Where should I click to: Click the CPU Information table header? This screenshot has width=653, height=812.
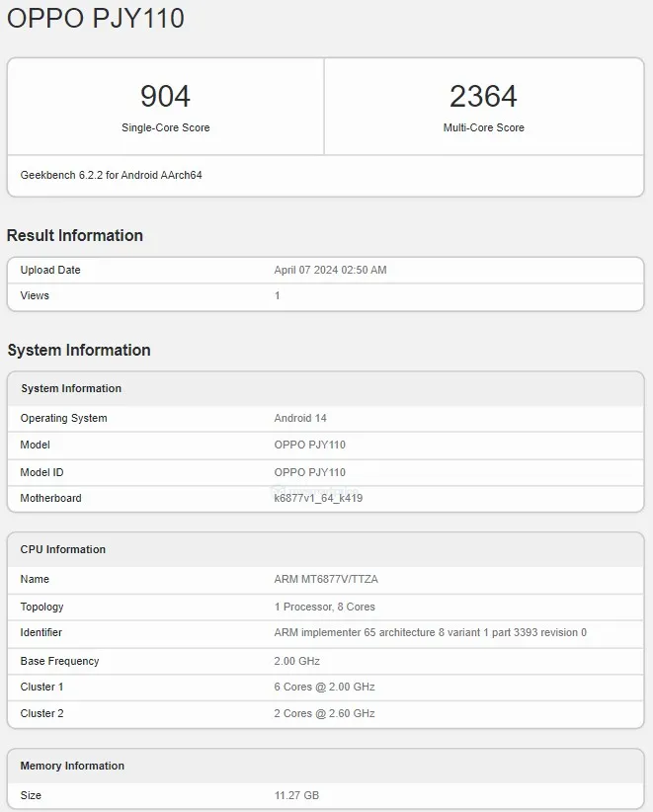pos(62,549)
